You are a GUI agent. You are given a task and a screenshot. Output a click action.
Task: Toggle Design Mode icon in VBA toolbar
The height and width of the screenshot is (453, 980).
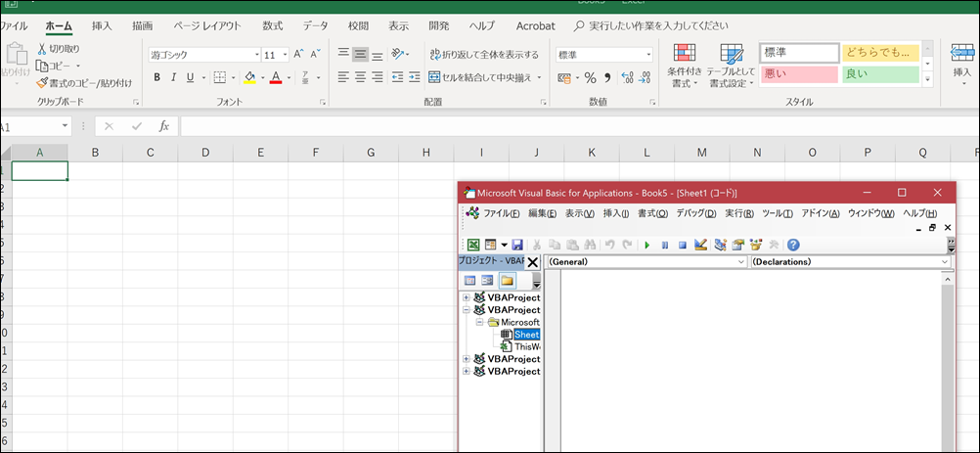(700, 245)
